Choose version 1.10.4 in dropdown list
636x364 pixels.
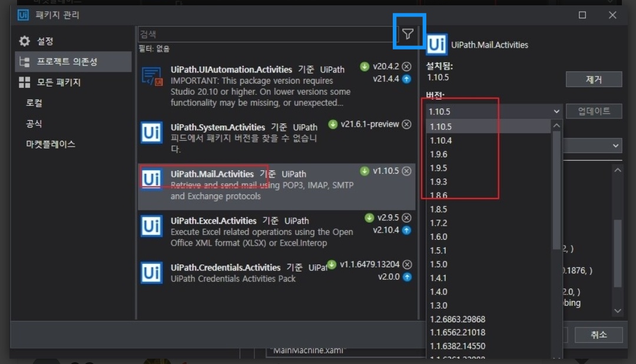pyautogui.click(x=488, y=140)
